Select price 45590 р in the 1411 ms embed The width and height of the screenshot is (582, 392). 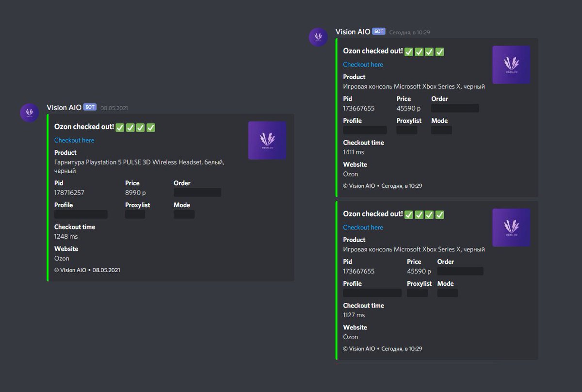(x=408, y=108)
